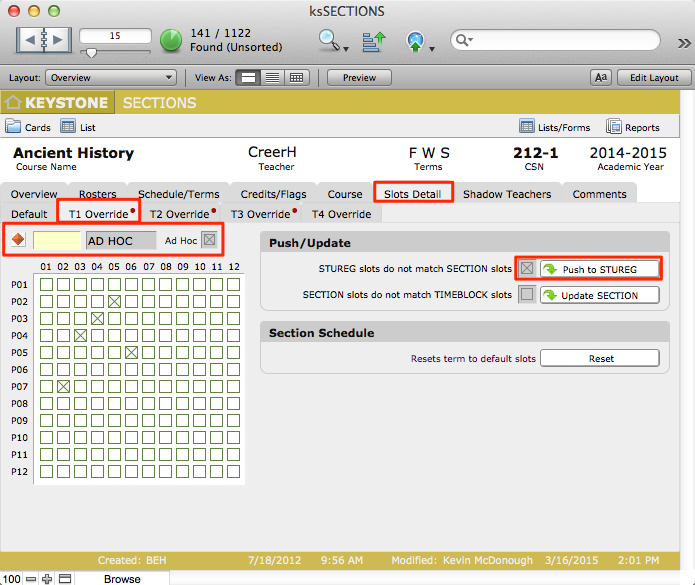Expand the Find magnifier dropdown arrow
The width and height of the screenshot is (695, 585).
(x=346, y=48)
